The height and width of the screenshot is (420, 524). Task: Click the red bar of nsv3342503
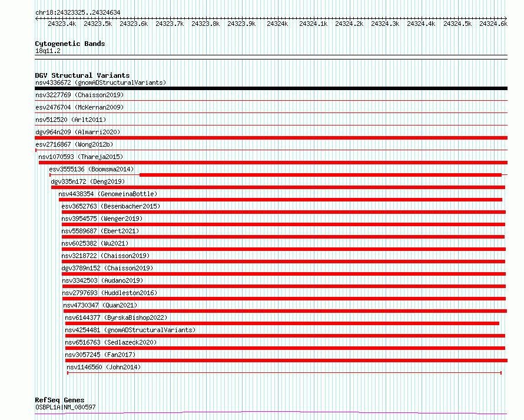pyautogui.click(x=284, y=286)
